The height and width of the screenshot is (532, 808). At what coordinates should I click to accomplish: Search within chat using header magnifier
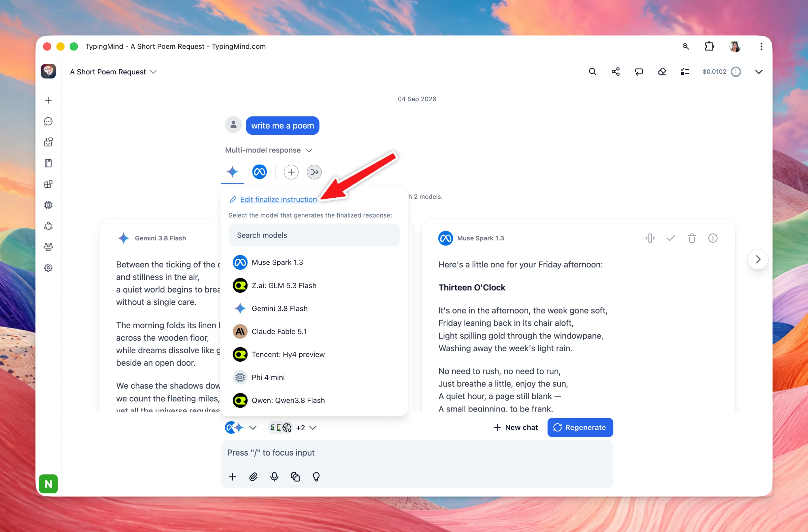tap(593, 72)
